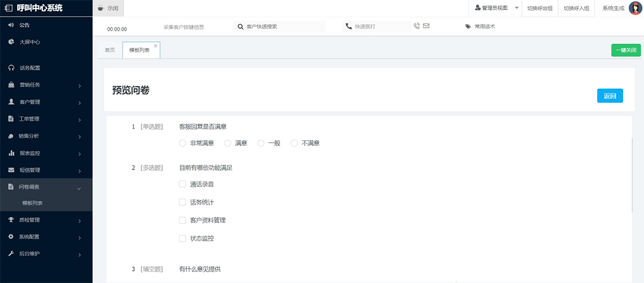Image resolution: width=644 pixels, height=283 pixels.
Task: Click the phone handset icon in quick dial
Action: coord(349,26)
